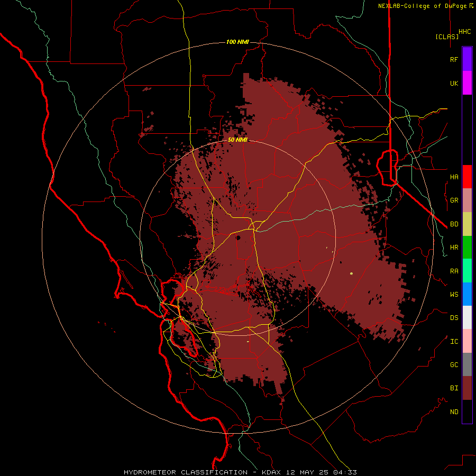Click the magenta UK legend color block

tap(467, 83)
